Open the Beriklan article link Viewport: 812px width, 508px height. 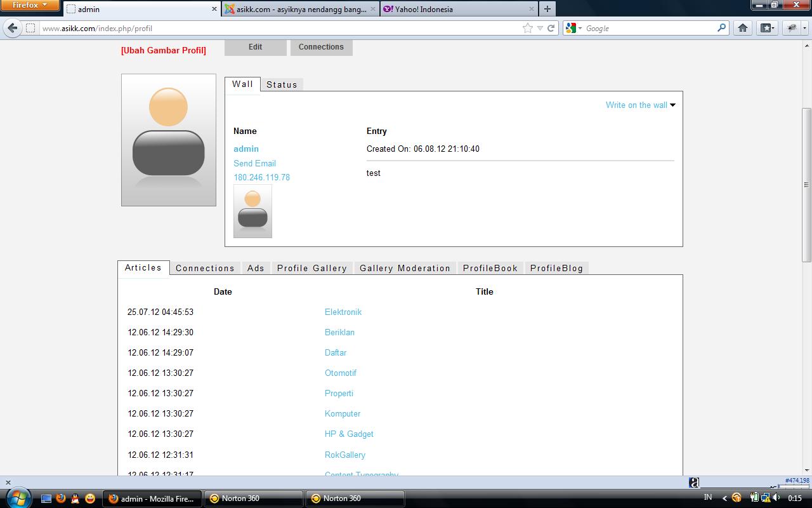coord(339,332)
